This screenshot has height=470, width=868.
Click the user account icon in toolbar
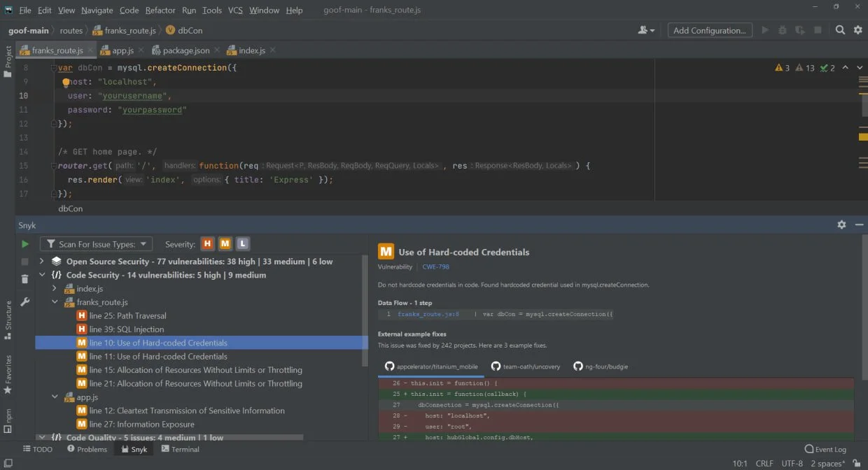click(x=643, y=30)
